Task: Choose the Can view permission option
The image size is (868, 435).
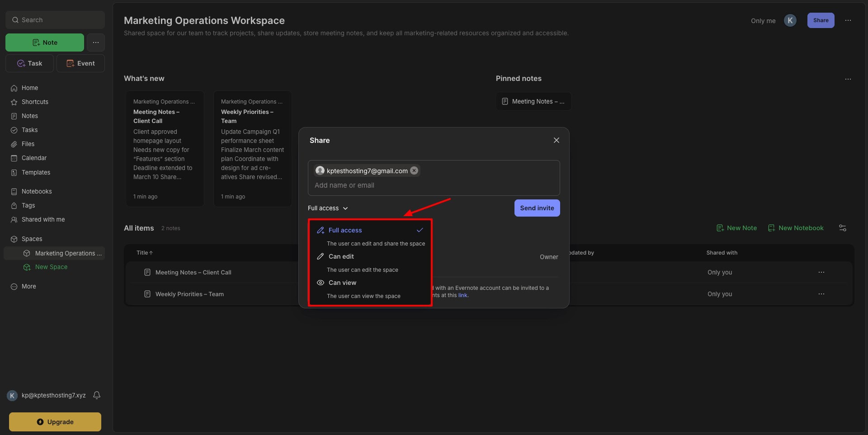Action: (342, 283)
